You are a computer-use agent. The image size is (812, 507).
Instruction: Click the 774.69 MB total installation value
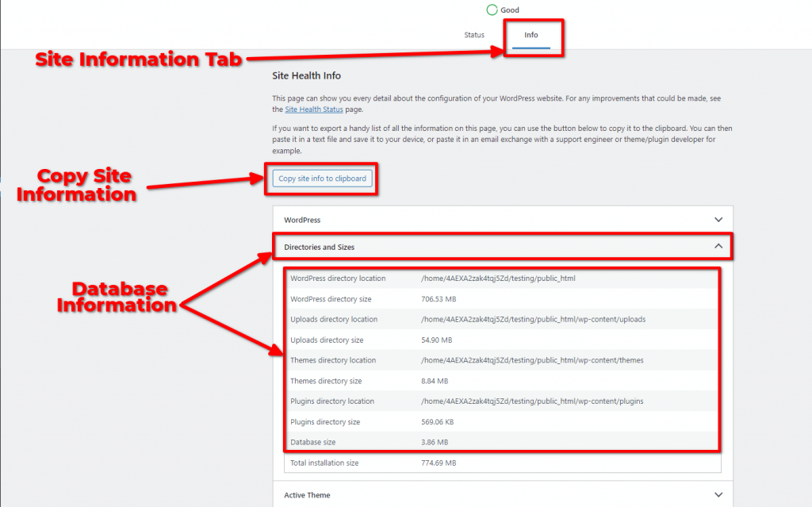(x=439, y=463)
